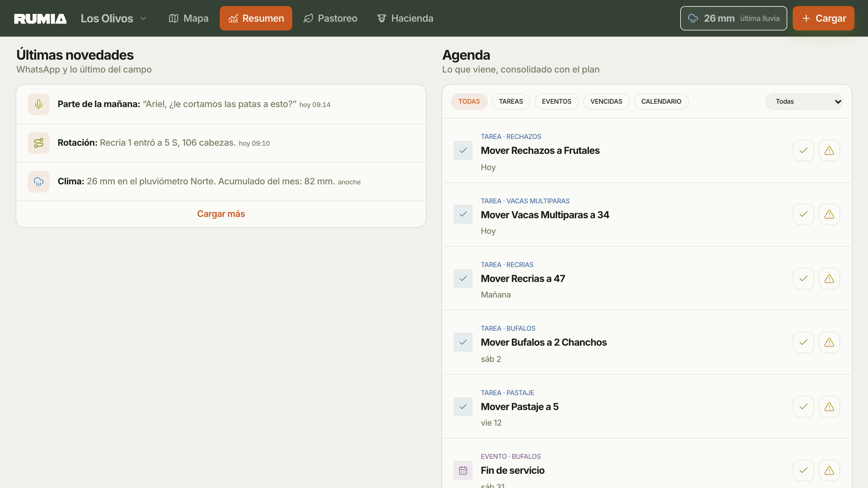The height and width of the screenshot is (488, 868).
Task: Click Cargar más link
Action: tap(221, 214)
